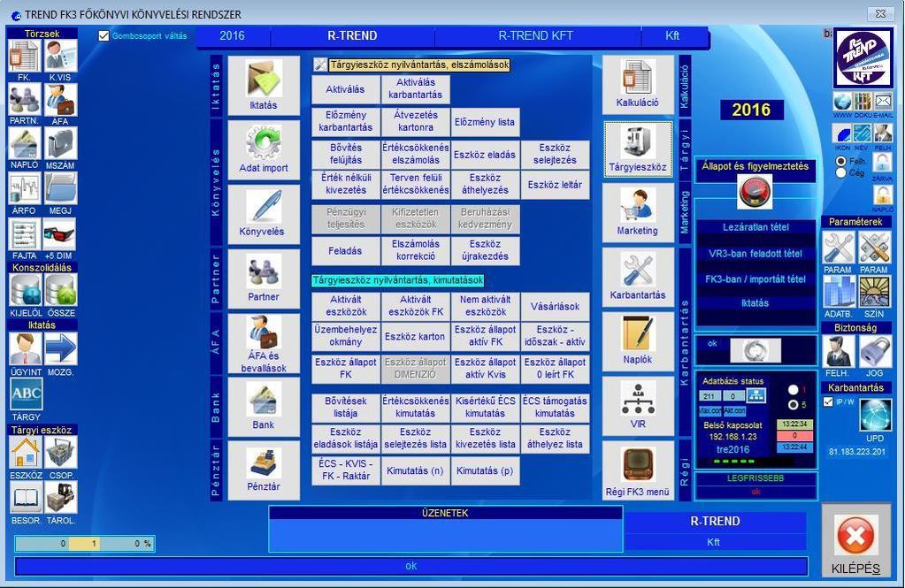Click the Eszköz karton button

click(416, 336)
